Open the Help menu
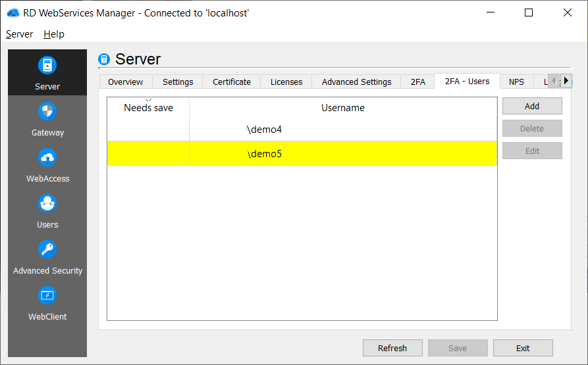 click(x=54, y=34)
